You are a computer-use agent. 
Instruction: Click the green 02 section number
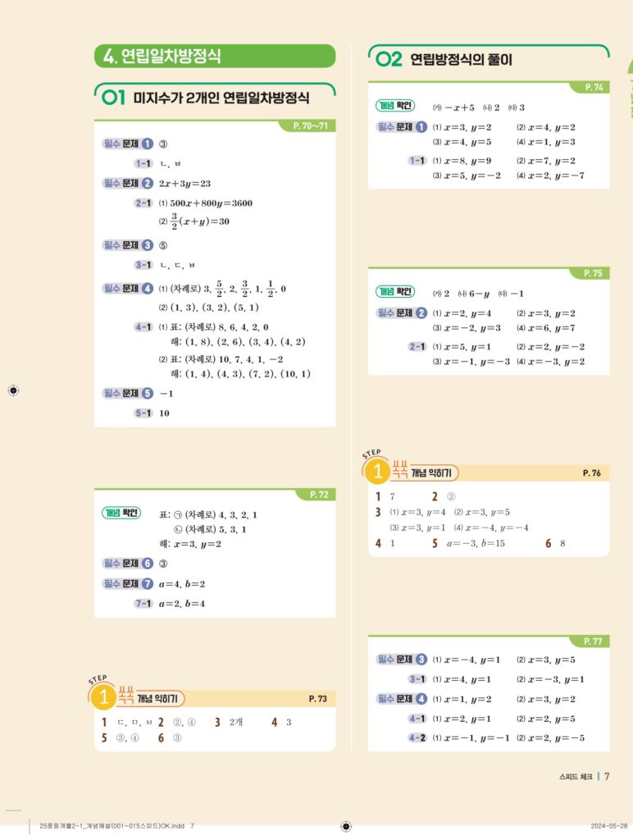[388, 59]
